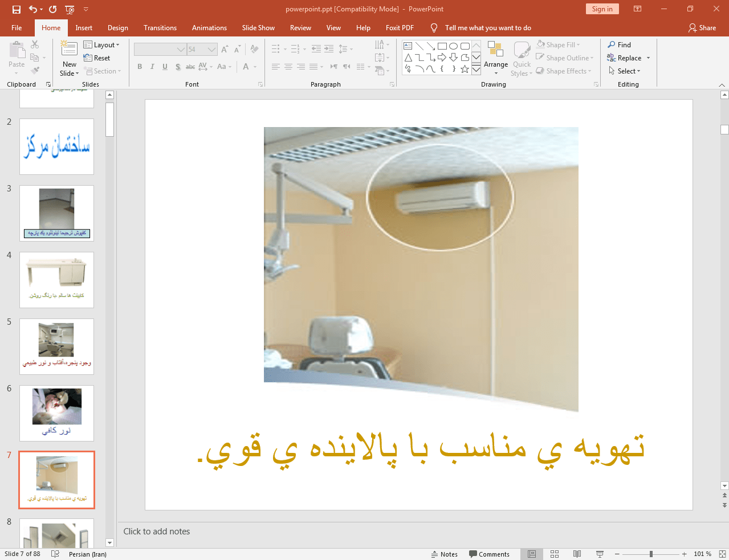Fit slide to current window icon
Viewport: 729px width, 560px height.
722,554
